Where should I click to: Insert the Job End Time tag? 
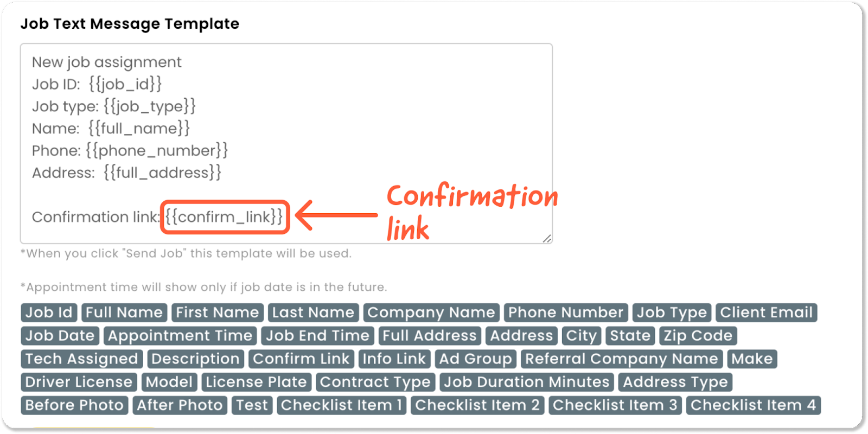(x=317, y=336)
